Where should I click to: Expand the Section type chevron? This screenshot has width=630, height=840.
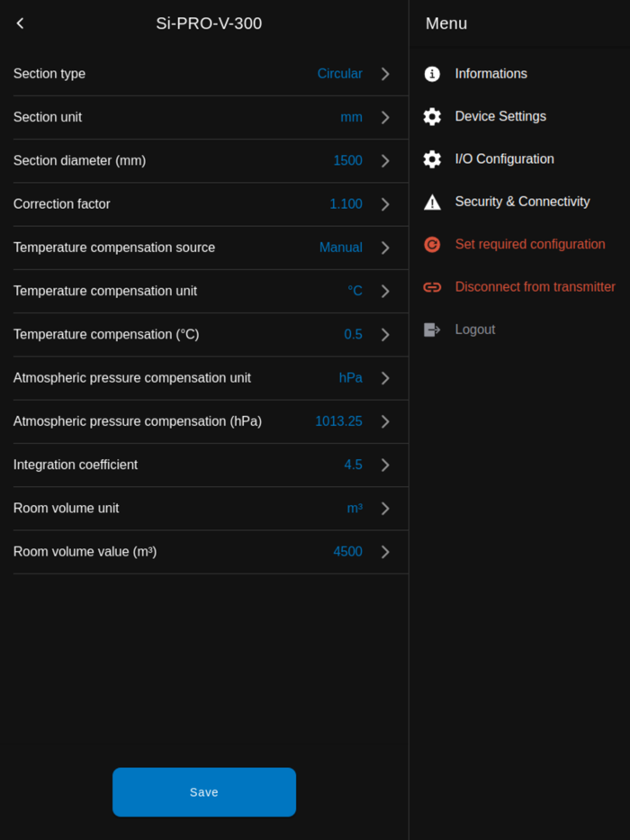(x=385, y=74)
